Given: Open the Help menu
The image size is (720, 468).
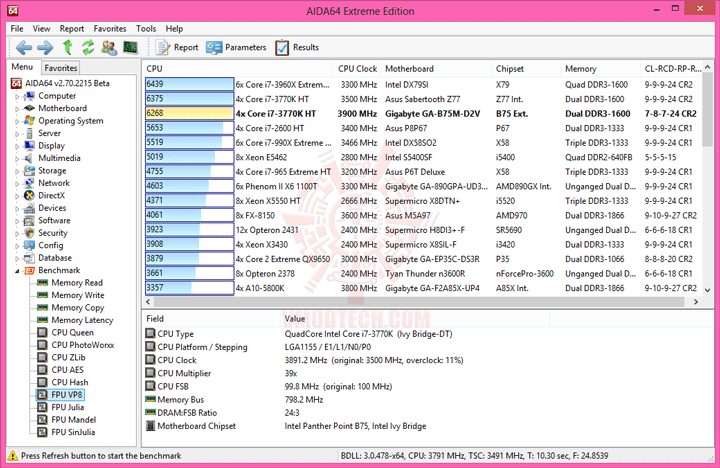Looking at the screenshot, I should pyautogui.click(x=174, y=28).
